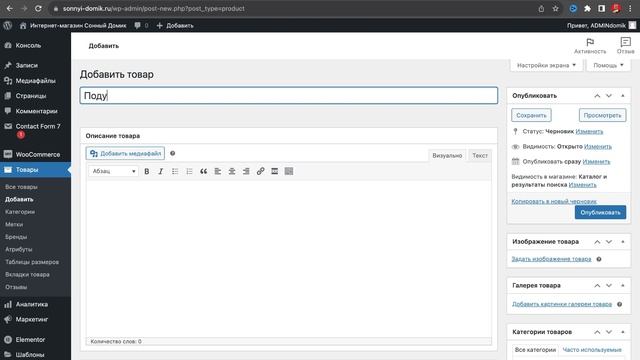Image resolution: width=640 pixels, height=360 pixels.
Task: Insert or edit link
Action: click(x=260, y=171)
